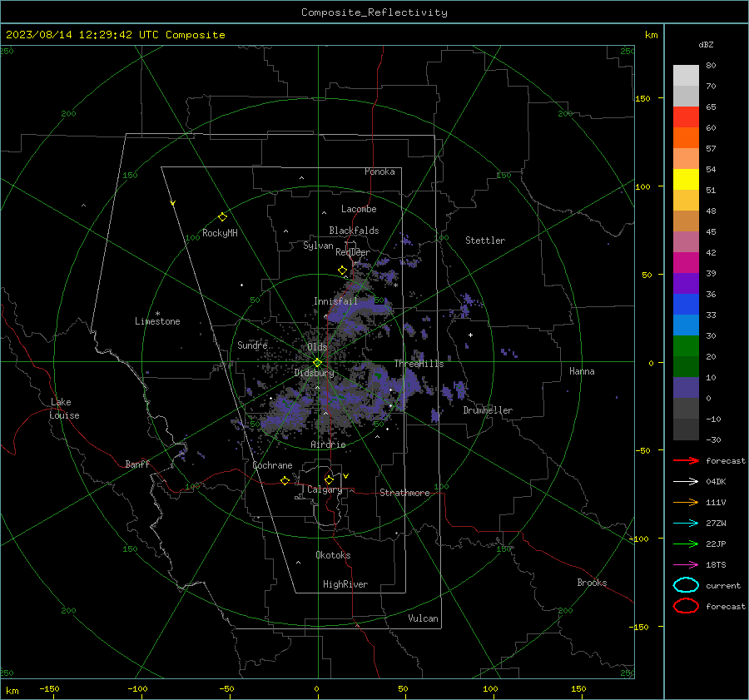Click the Calgary city label

point(325,489)
